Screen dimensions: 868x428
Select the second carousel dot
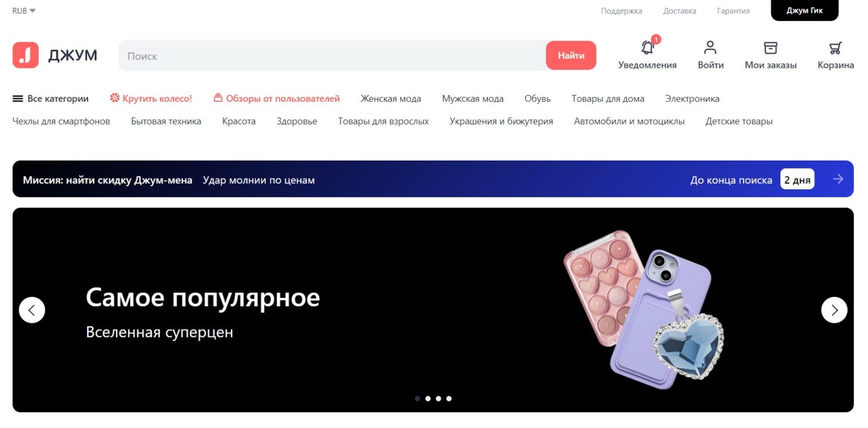point(428,399)
